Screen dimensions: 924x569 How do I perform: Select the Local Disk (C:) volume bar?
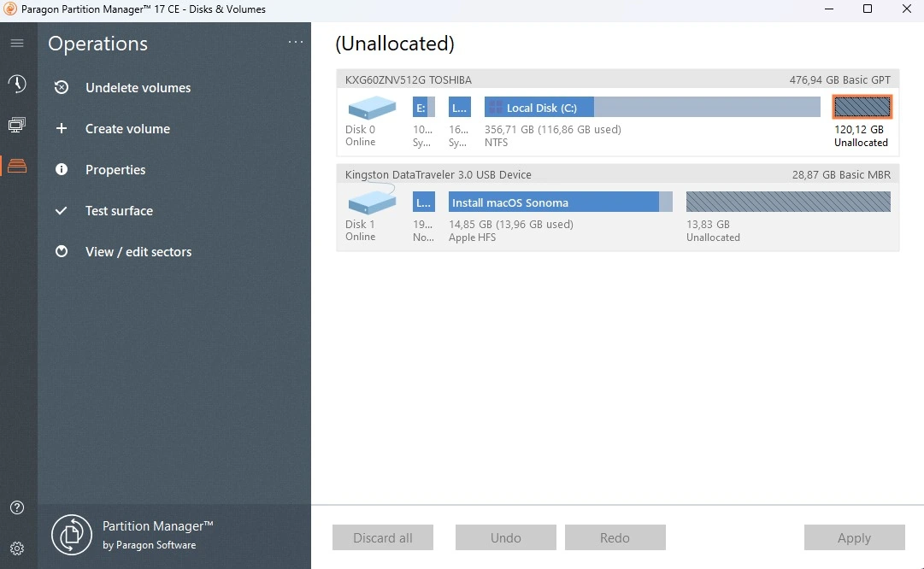tap(652, 107)
